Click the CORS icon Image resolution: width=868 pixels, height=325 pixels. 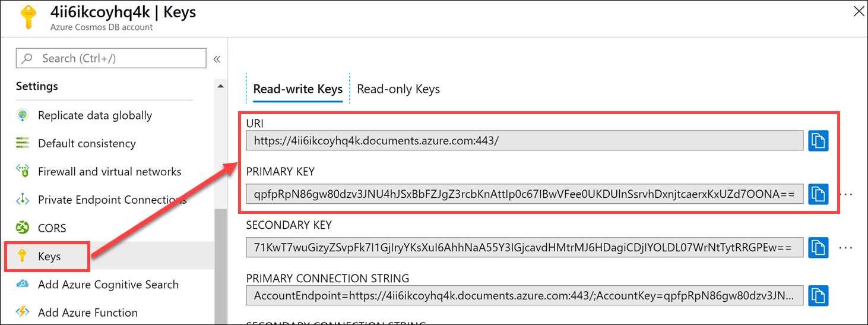[23, 228]
